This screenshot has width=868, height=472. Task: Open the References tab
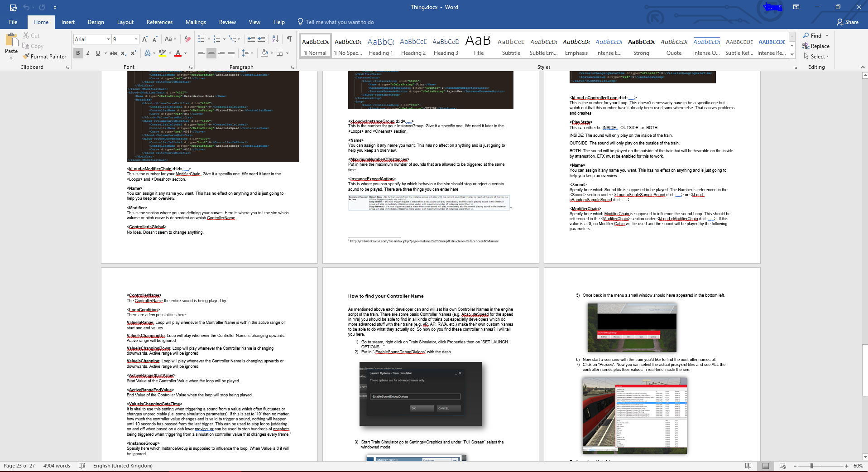(159, 22)
